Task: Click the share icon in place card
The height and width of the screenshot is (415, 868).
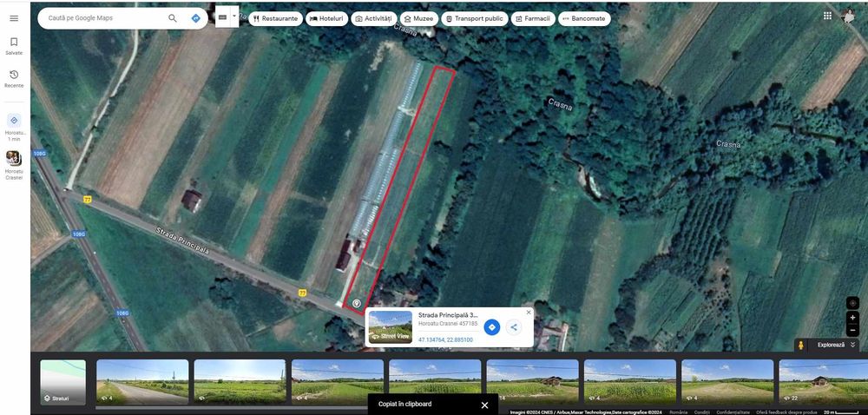Action: [514, 327]
